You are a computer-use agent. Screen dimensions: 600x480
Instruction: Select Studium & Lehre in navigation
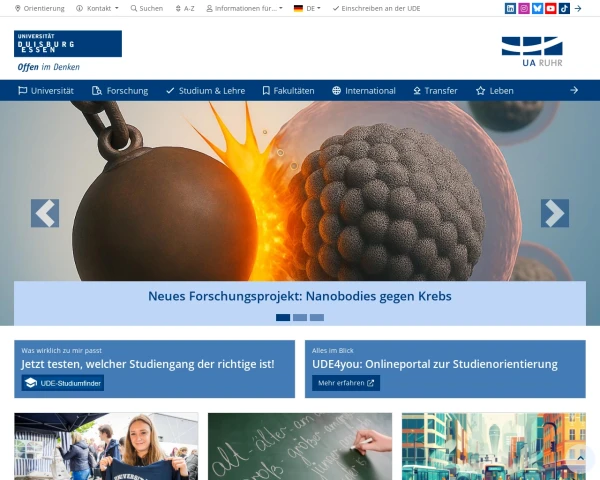coord(205,90)
